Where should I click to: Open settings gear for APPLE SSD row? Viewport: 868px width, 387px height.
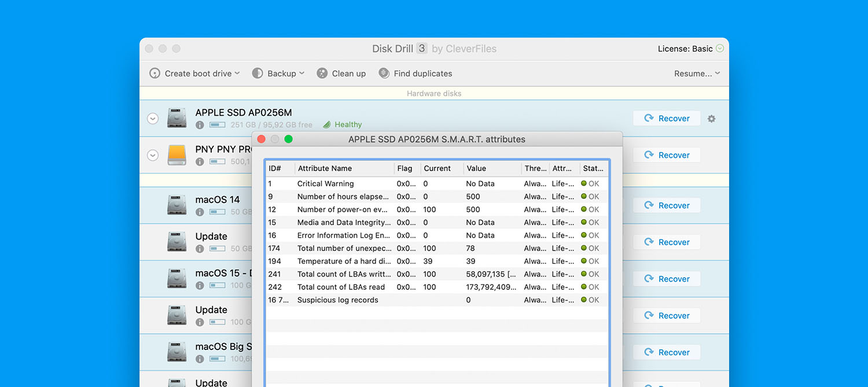click(x=712, y=119)
